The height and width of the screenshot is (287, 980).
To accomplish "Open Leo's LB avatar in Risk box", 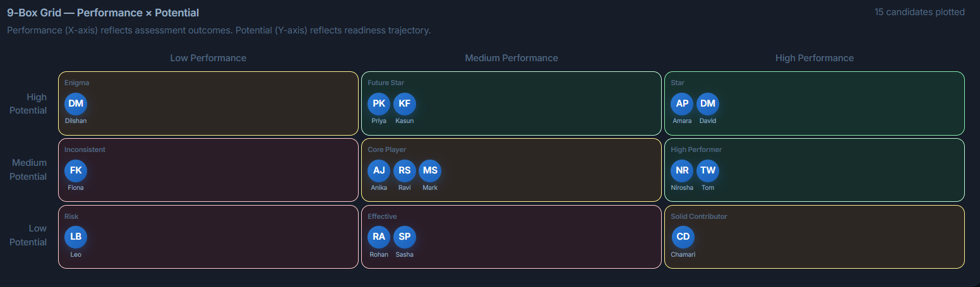I will [x=76, y=237].
